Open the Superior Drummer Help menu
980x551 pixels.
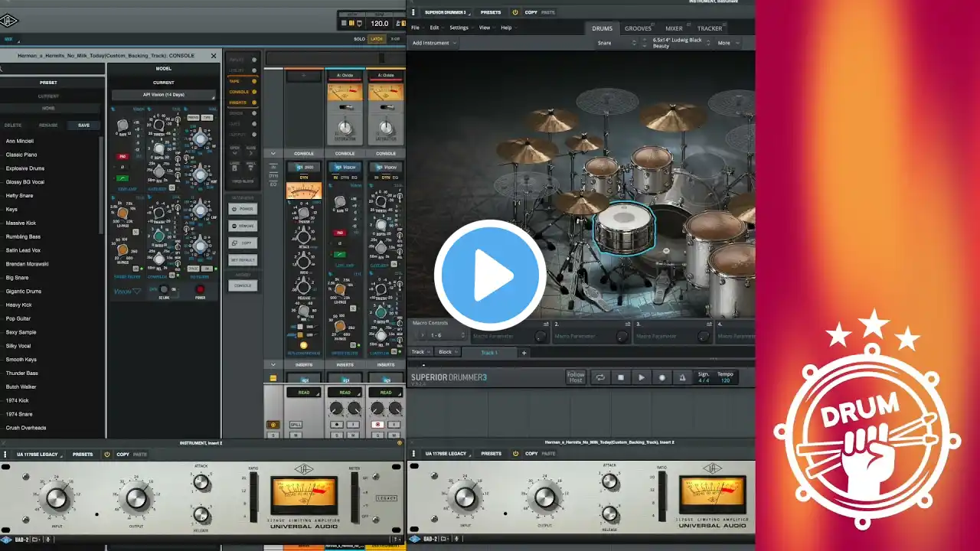coord(506,28)
